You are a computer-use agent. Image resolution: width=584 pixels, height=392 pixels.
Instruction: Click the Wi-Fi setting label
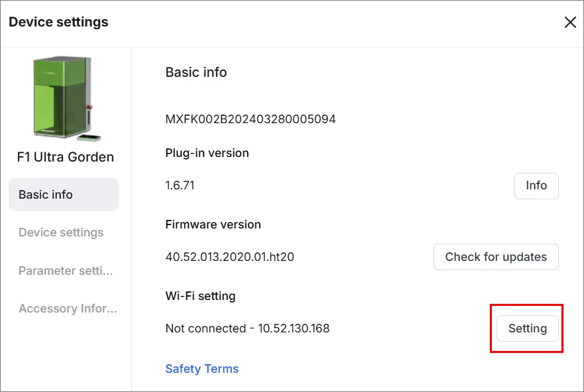tap(200, 296)
